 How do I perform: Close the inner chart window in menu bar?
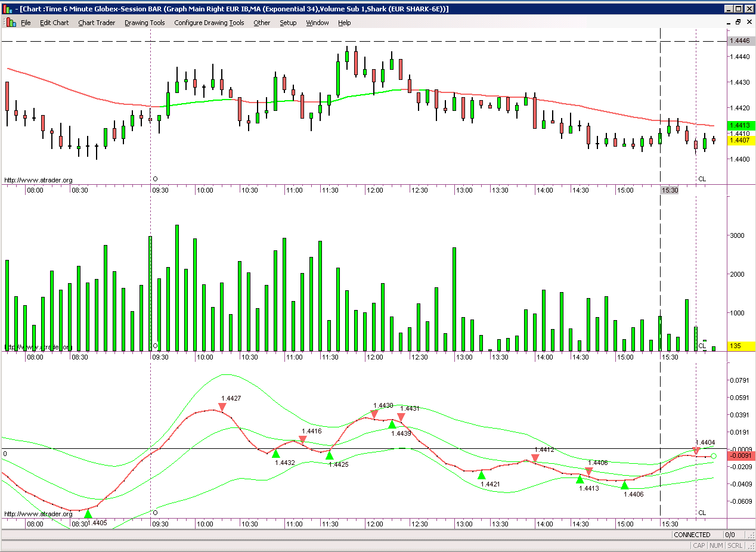click(x=748, y=22)
